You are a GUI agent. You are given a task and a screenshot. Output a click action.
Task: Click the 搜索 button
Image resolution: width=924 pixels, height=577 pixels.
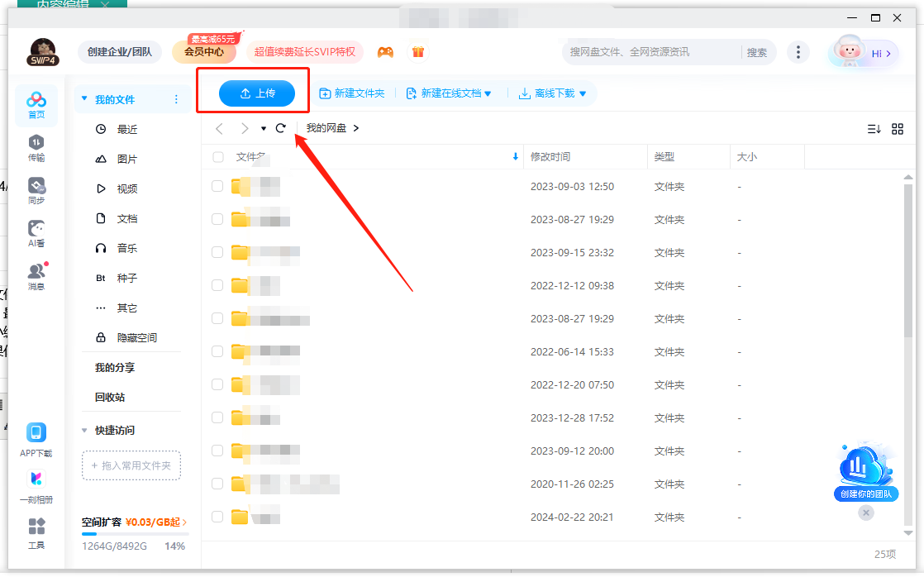tap(757, 52)
